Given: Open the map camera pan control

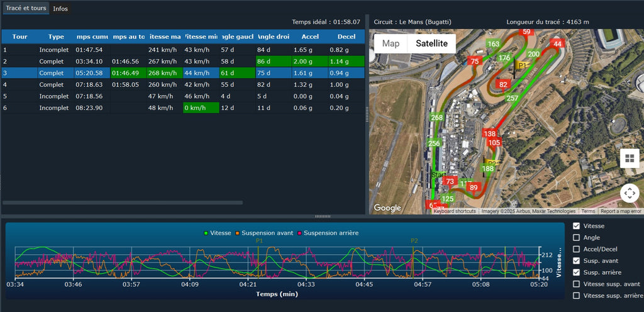Looking at the screenshot, I should pos(630,193).
